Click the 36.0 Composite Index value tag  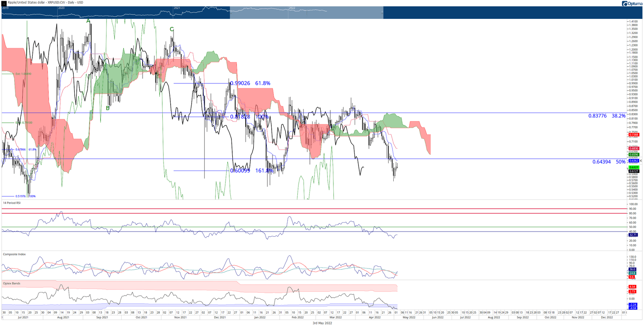click(633, 269)
